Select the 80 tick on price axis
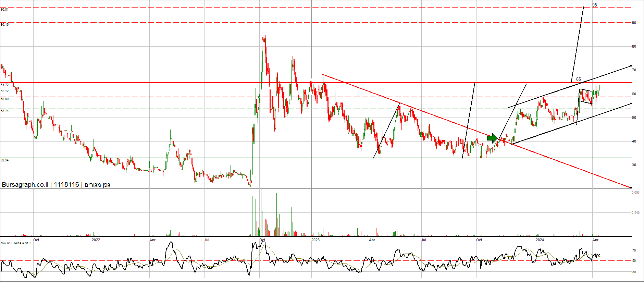This screenshot has width=644, height=282. 634,46
